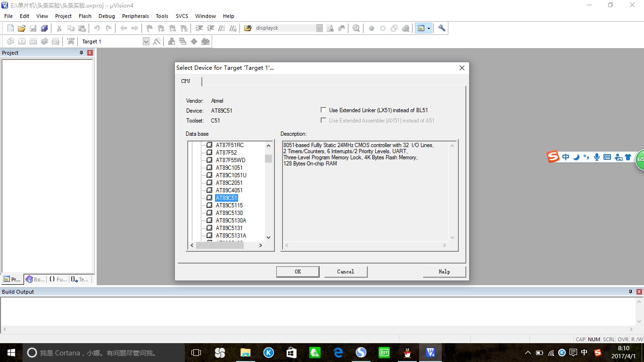Switch to the Books tab in Project panel
The image size is (644, 362).
click(x=35, y=280)
